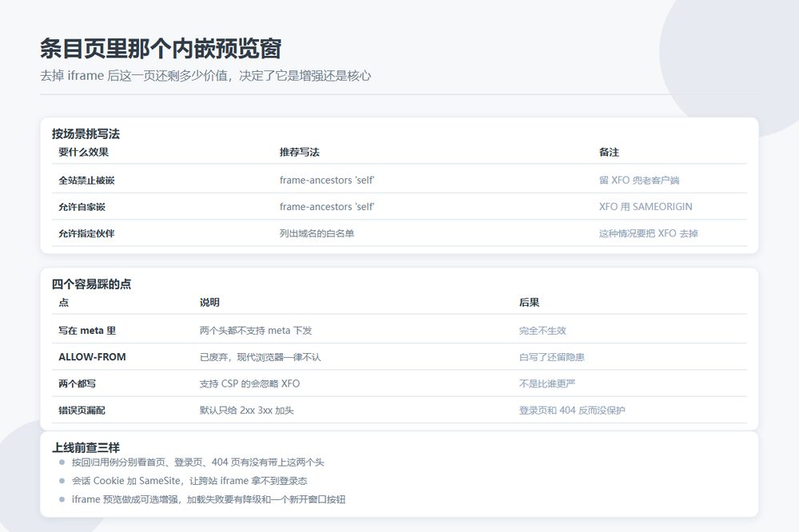Select the row label ALLOW-FROM
The image size is (799, 532).
coord(92,357)
